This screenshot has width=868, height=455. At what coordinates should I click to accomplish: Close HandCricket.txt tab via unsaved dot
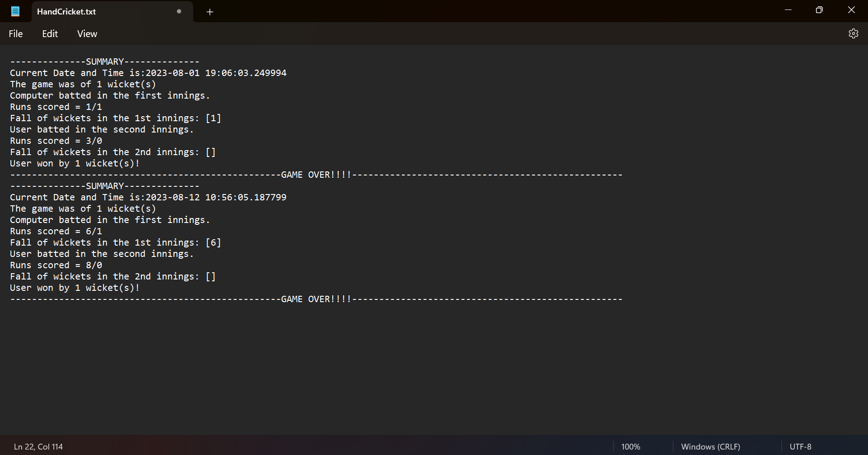point(179,11)
